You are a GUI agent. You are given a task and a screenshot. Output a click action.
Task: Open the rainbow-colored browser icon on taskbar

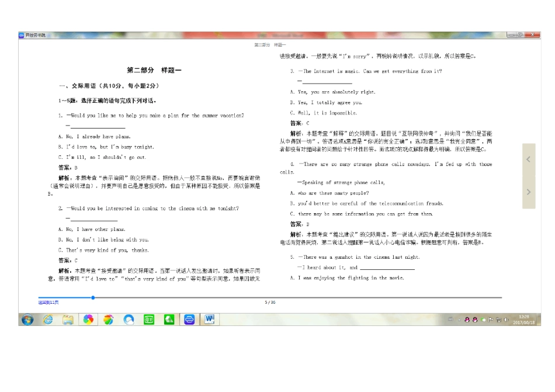(108, 320)
